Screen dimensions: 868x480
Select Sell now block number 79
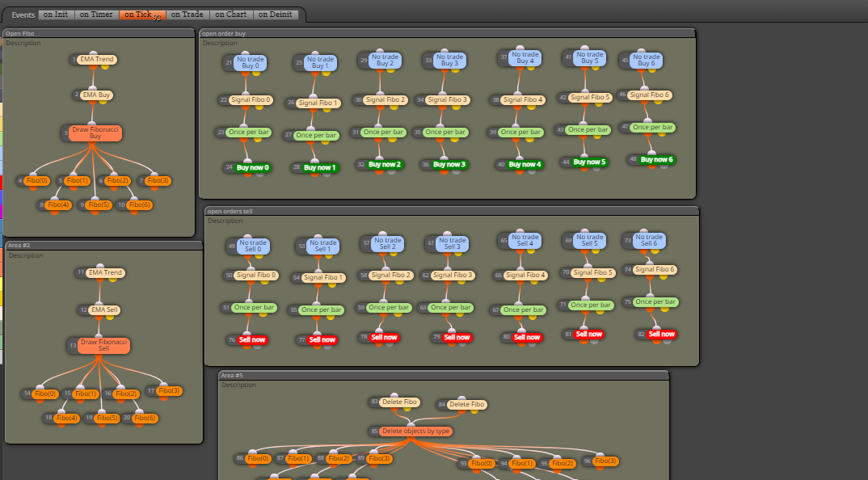(x=457, y=337)
